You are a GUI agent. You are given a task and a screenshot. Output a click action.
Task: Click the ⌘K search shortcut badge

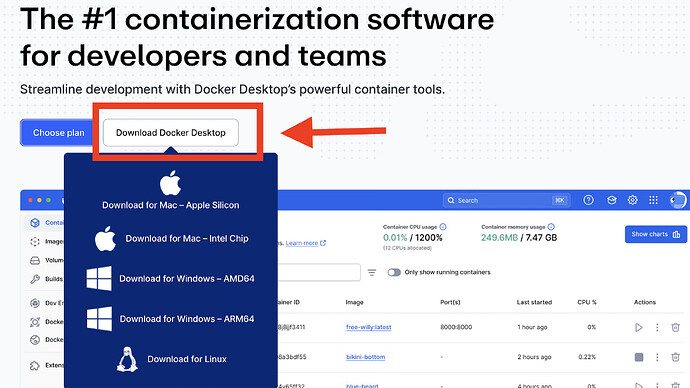point(559,200)
